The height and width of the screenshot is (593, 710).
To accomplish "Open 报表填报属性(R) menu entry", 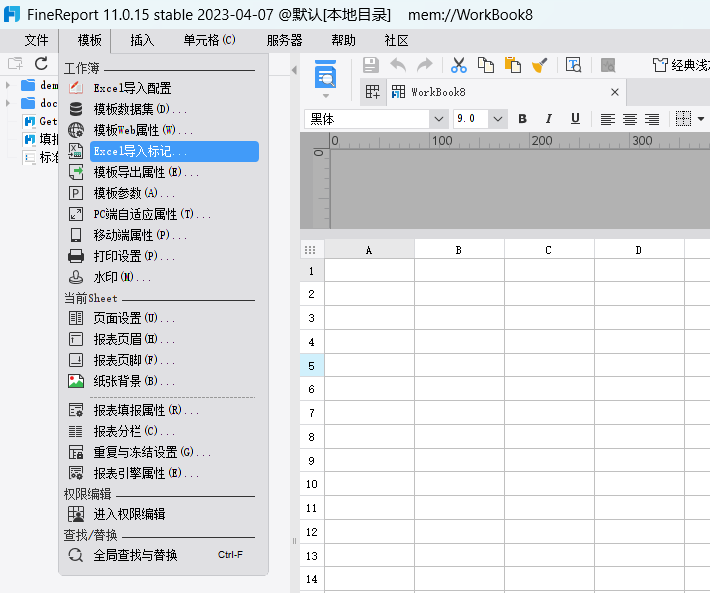I will [x=163, y=411].
